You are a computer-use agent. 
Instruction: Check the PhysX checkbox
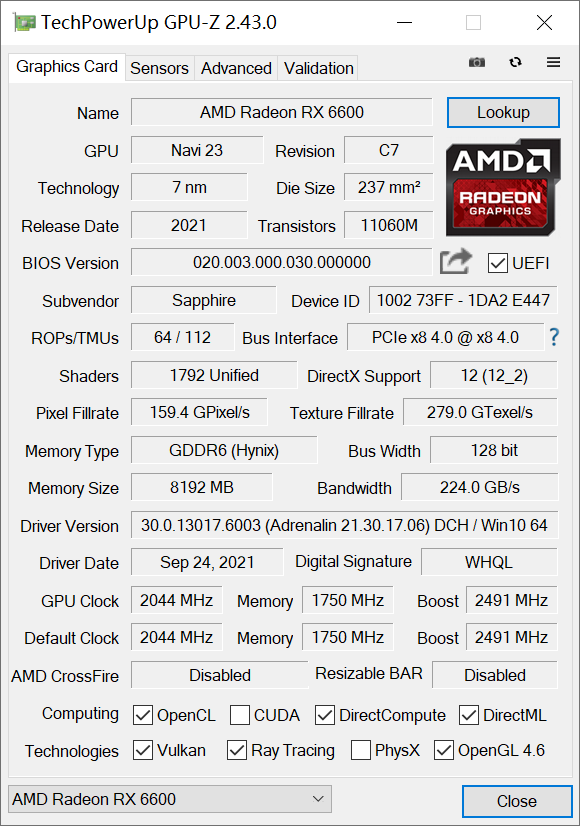[x=360, y=750]
